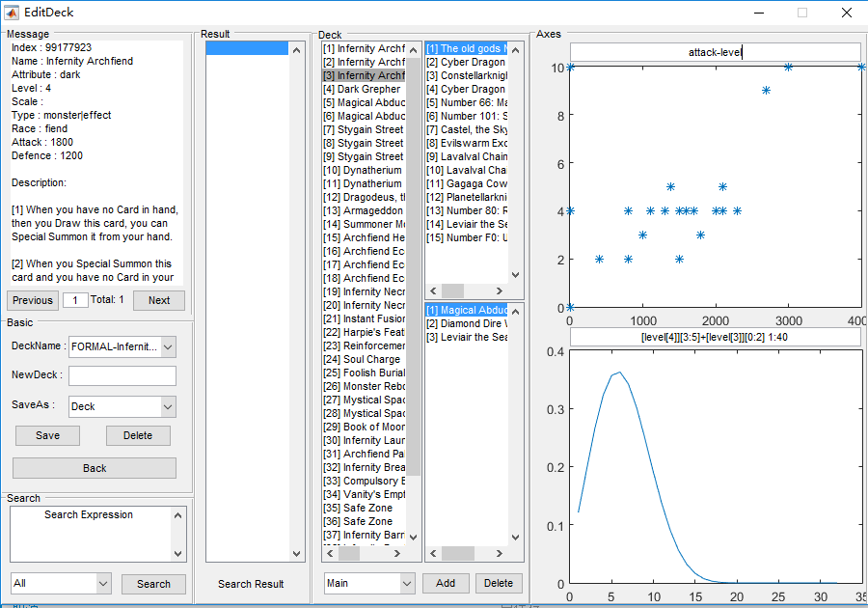Click Delete button in Basic panel

[x=138, y=435]
